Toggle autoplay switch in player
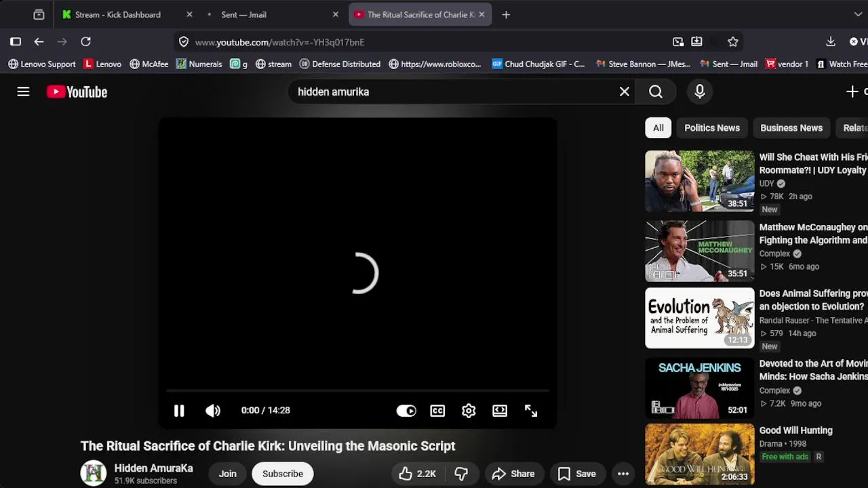 pyautogui.click(x=406, y=410)
